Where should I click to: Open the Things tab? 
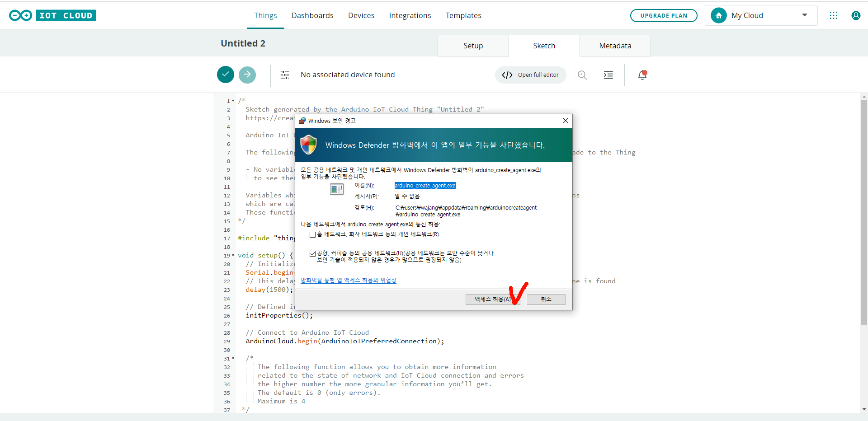tap(265, 15)
